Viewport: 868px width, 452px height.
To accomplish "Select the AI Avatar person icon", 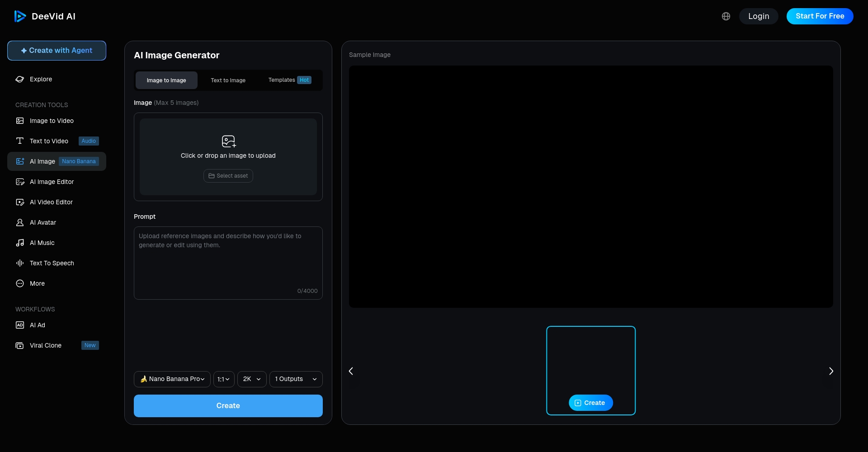I will (x=20, y=222).
